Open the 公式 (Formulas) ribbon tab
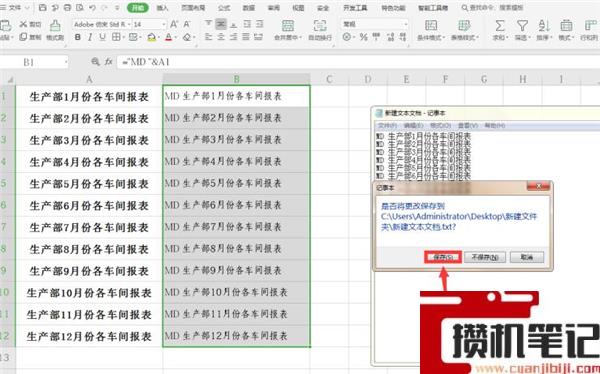The image size is (600, 374). tap(224, 8)
